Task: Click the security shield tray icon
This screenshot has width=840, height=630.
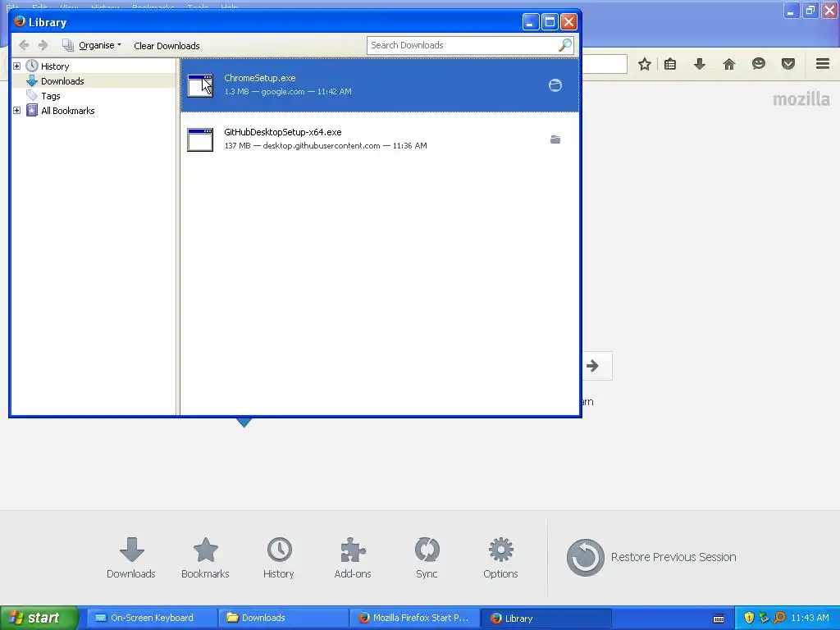Action: (x=749, y=619)
